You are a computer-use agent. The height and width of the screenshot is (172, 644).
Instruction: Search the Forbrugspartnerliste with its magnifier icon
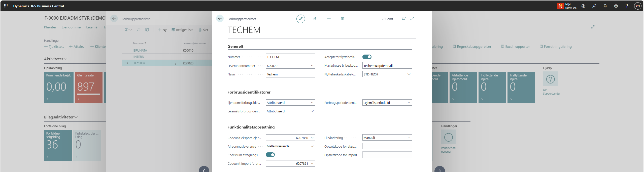pos(139,30)
